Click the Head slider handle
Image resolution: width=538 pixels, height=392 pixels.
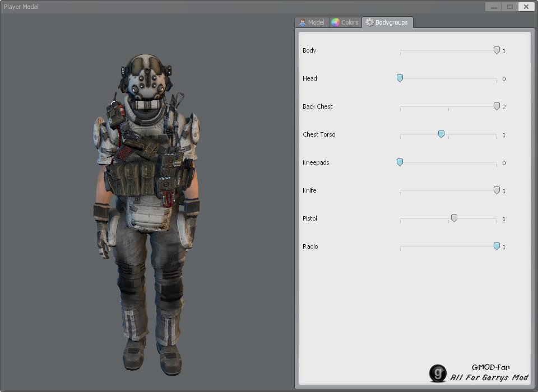point(400,78)
